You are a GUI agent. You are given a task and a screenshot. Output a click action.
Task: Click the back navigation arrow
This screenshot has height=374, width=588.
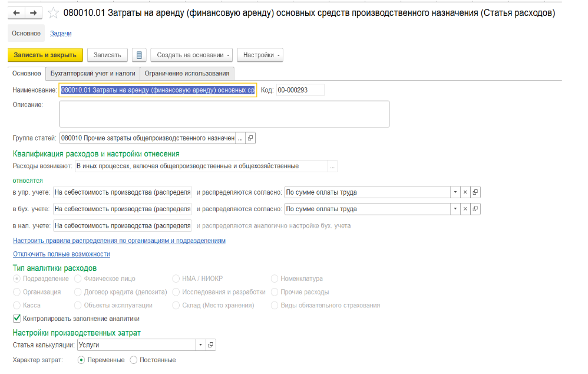pos(16,12)
